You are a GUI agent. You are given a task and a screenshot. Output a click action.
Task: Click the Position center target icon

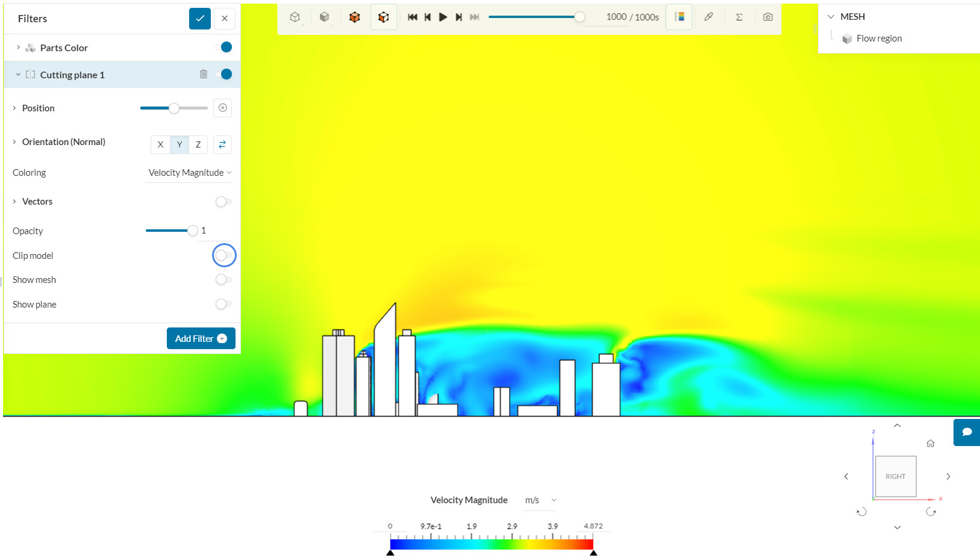click(223, 108)
